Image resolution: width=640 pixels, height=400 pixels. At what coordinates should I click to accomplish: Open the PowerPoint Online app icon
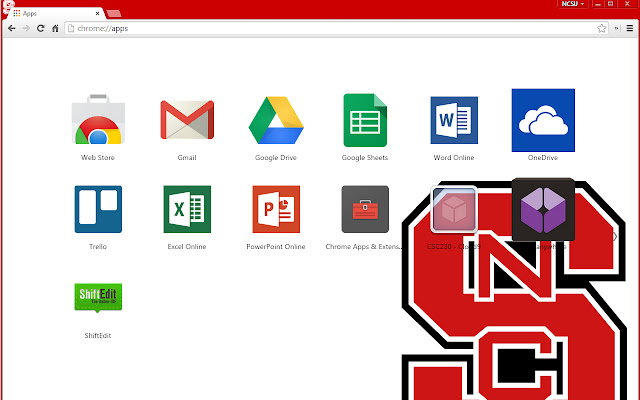click(276, 209)
